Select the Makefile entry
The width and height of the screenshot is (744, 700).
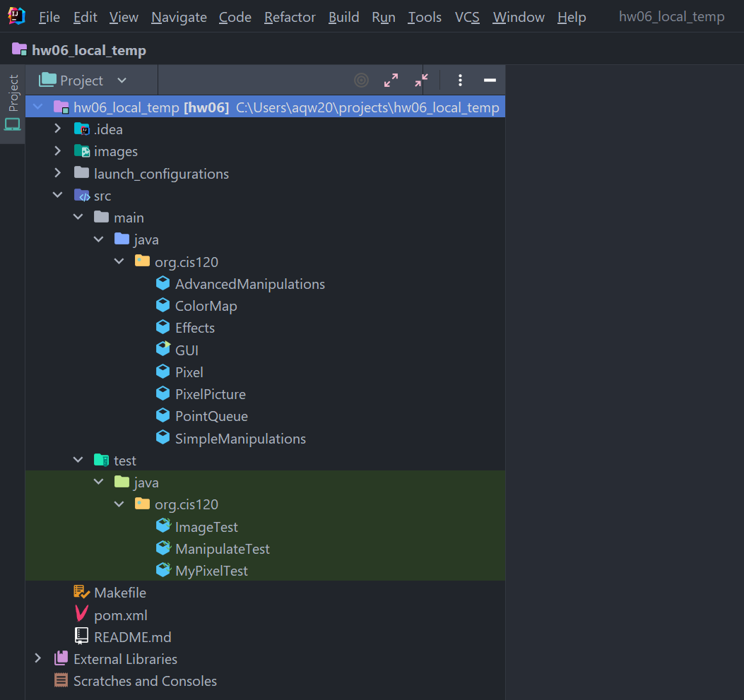[x=120, y=593]
